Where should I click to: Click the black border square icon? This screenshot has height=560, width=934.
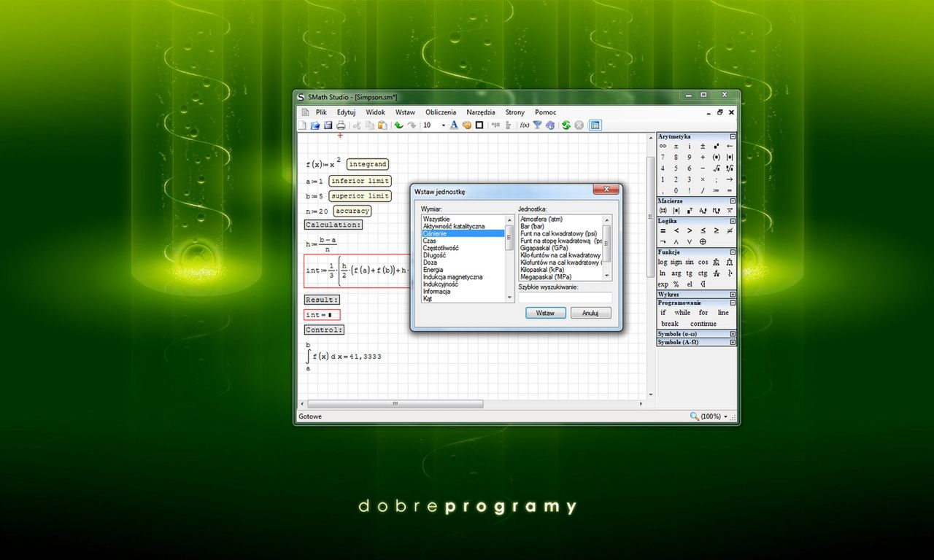click(479, 125)
